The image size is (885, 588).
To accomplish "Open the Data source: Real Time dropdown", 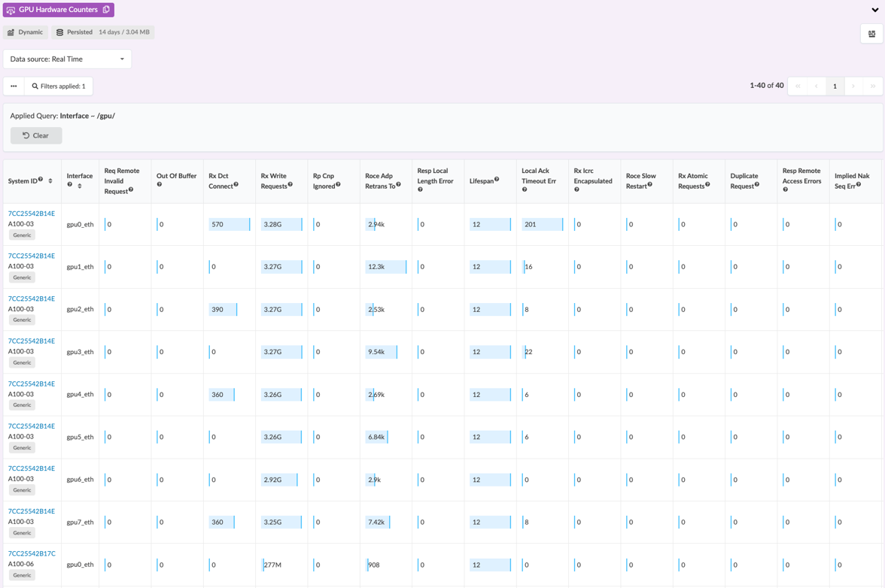I will 67,59.
